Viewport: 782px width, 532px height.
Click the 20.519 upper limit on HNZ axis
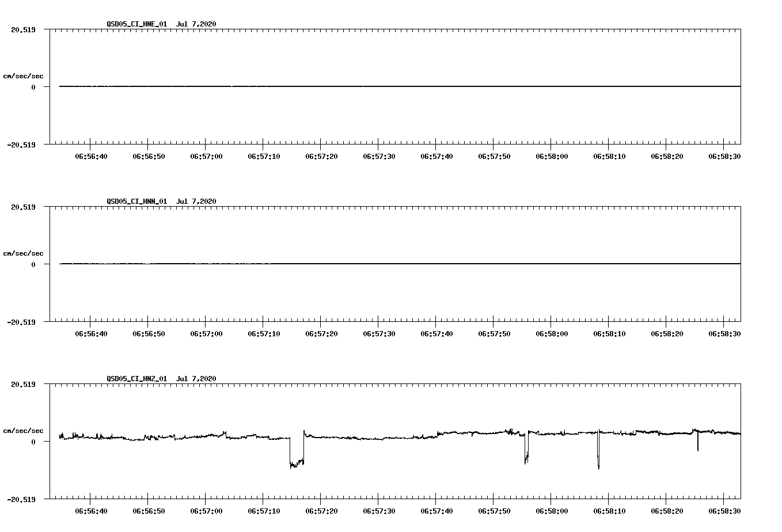(x=24, y=385)
